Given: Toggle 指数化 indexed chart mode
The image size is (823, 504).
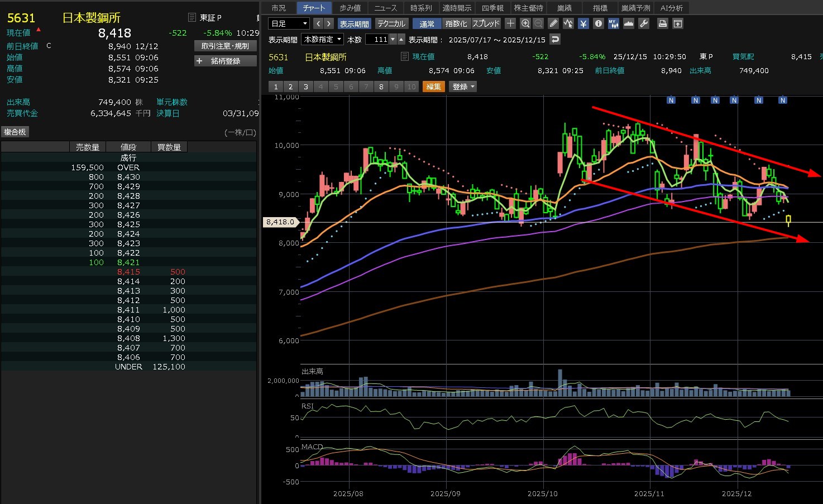Looking at the screenshot, I should click(x=456, y=23).
